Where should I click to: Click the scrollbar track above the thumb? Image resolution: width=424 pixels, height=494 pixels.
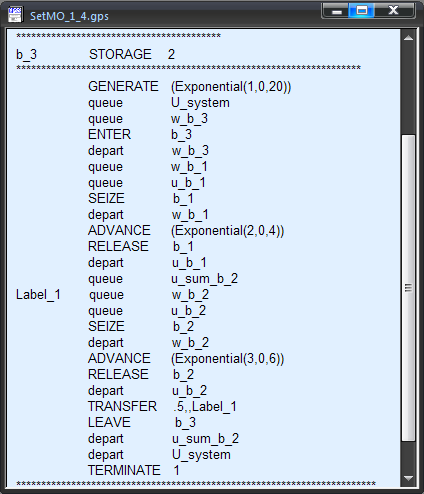(x=408, y=90)
